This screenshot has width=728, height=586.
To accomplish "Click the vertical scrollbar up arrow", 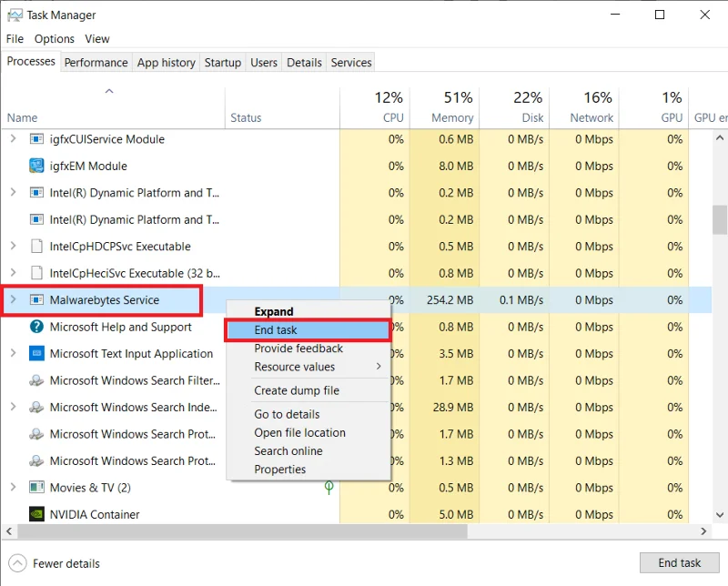I will (x=720, y=138).
